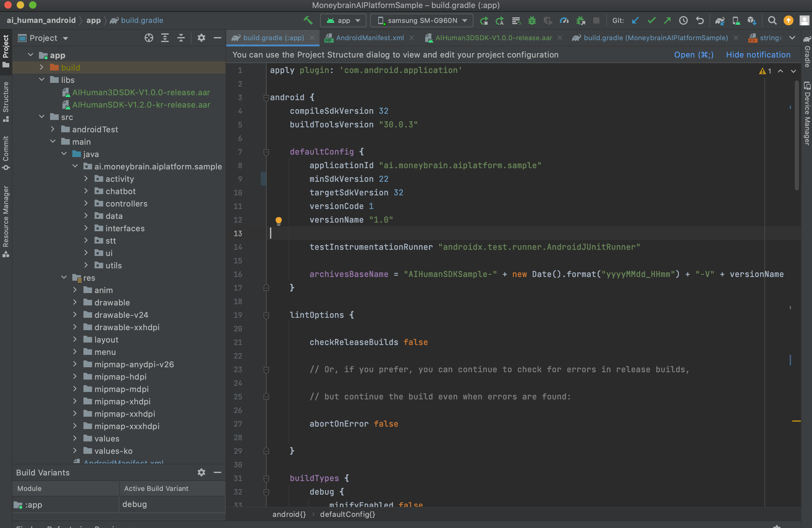Image resolution: width=812 pixels, height=528 pixels.
Task: Click Sync Project with Gradle Files icon
Action: [x=720, y=20]
